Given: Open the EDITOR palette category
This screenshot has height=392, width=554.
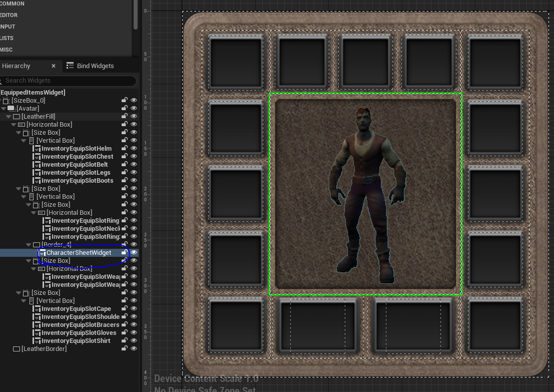Looking at the screenshot, I should tap(9, 15).
